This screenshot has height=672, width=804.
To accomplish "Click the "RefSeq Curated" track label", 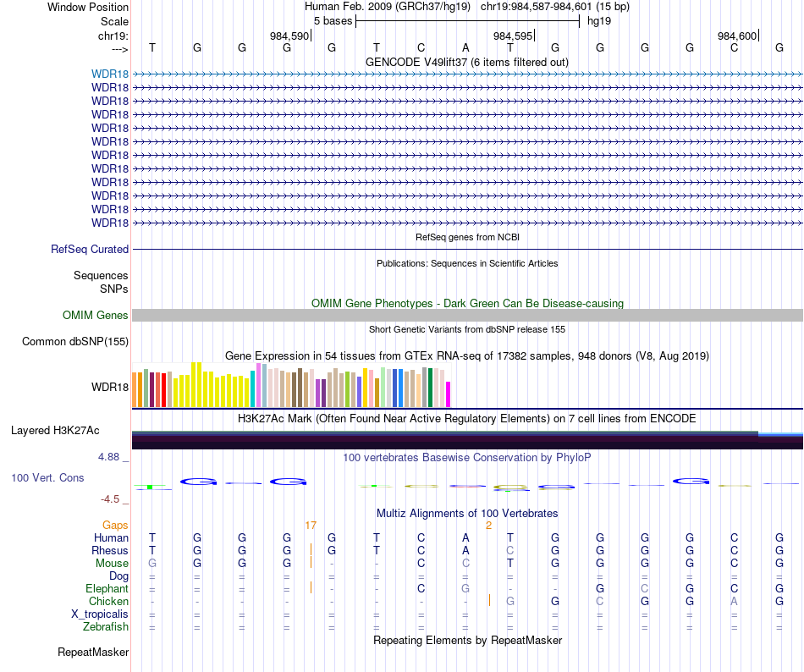I will [x=90, y=249].
